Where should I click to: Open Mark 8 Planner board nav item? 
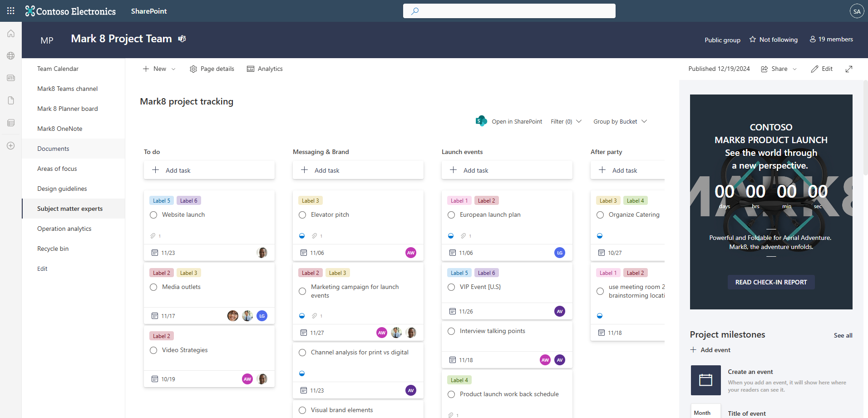[x=68, y=109]
